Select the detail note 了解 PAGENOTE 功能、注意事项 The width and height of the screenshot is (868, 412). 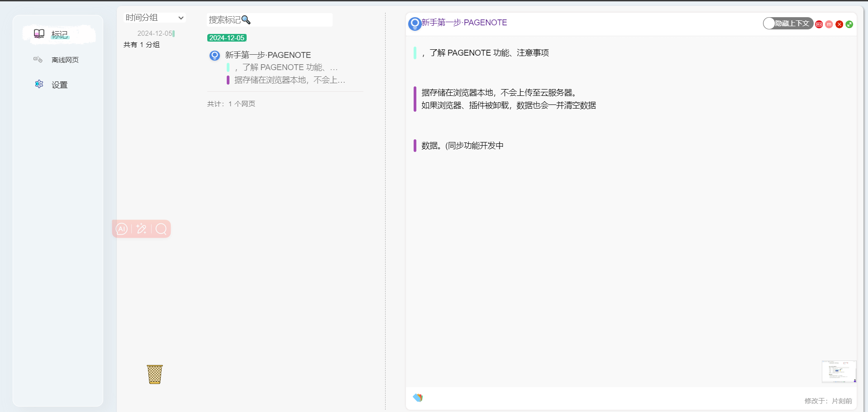tap(485, 53)
